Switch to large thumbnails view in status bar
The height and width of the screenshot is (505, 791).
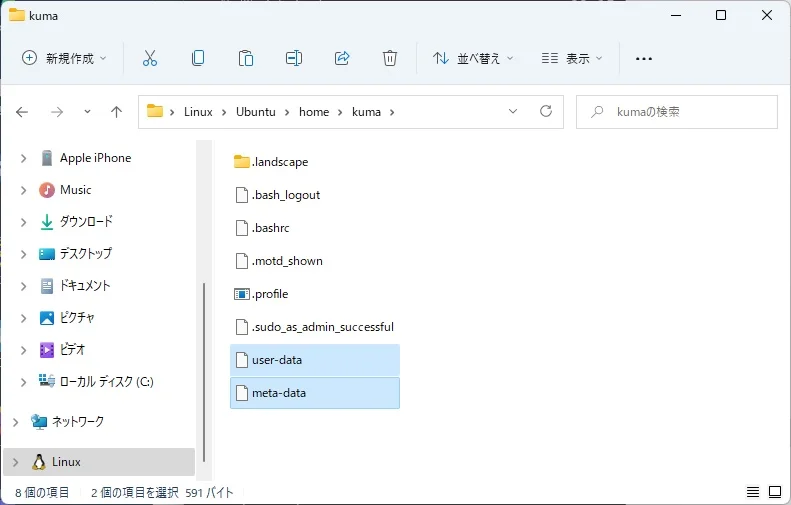pyautogui.click(x=774, y=492)
